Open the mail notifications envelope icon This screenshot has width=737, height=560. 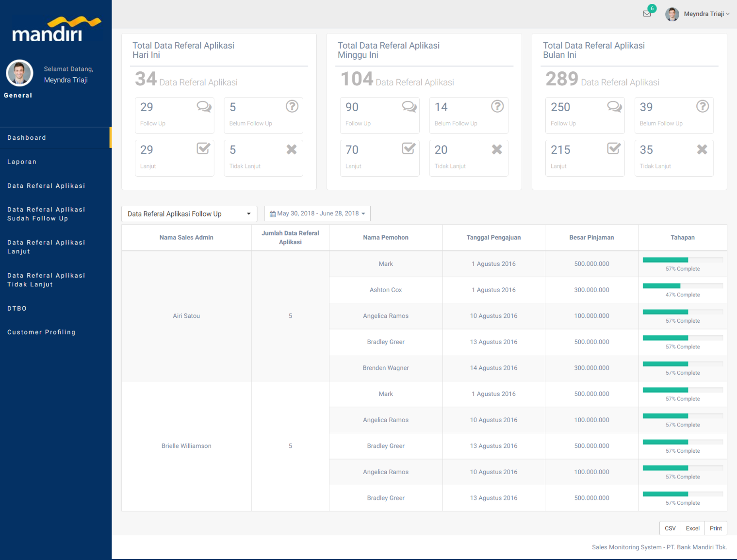tap(647, 14)
